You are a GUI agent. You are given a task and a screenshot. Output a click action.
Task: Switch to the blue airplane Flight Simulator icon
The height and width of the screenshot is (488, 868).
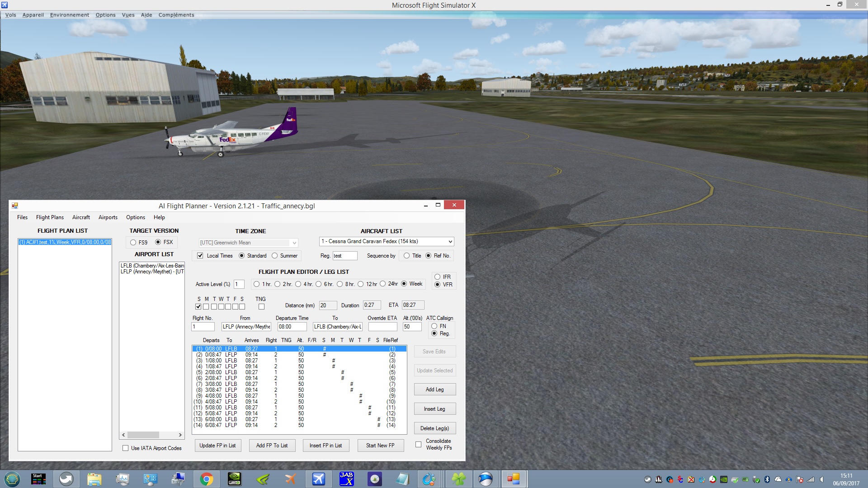coord(318,479)
